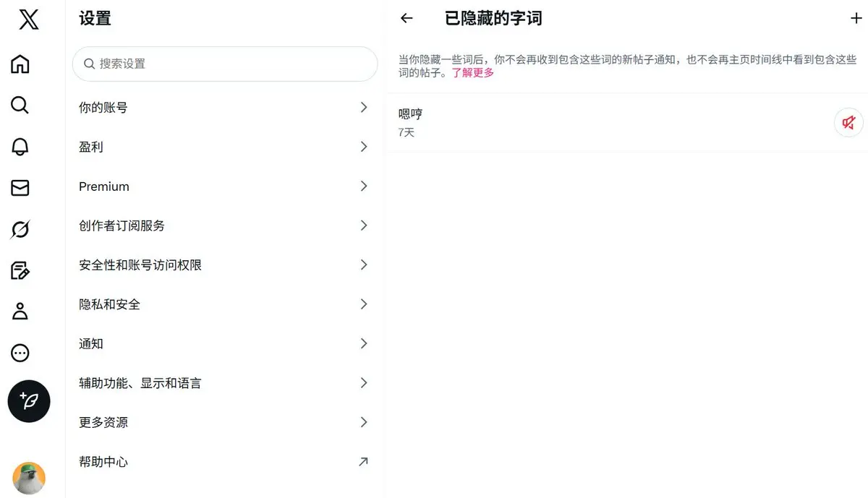This screenshot has width=868, height=498.
Task: Click the 了解更多 link
Action: pos(473,73)
